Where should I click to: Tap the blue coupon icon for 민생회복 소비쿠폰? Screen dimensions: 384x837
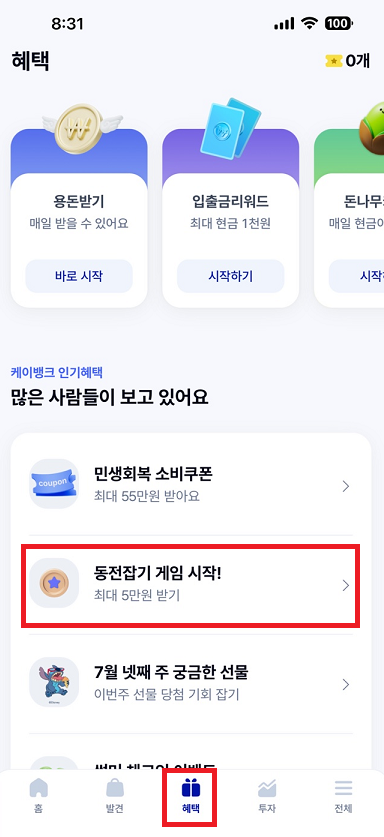point(54,484)
